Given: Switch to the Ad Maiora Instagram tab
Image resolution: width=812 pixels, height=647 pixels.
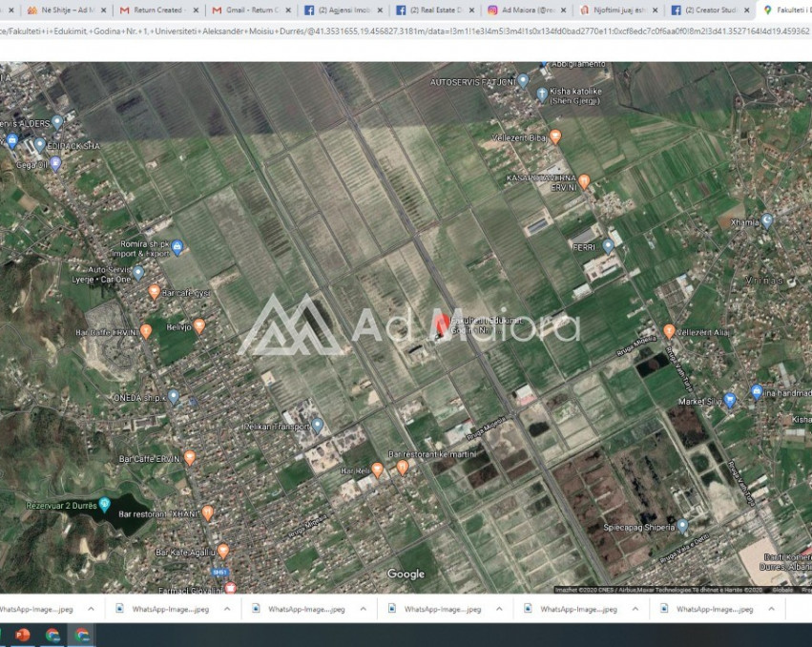Looking at the screenshot, I should [x=523, y=10].
